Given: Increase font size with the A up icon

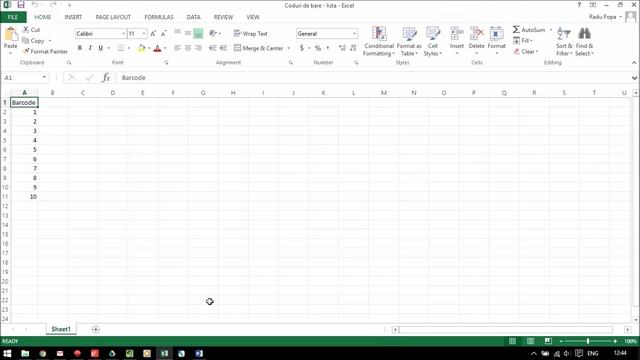Looking at the screenshot, I should 153,33.
